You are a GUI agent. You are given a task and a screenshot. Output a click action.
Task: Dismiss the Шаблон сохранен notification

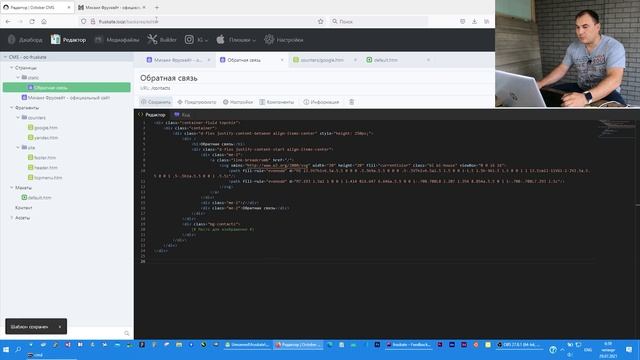(60, 327)
